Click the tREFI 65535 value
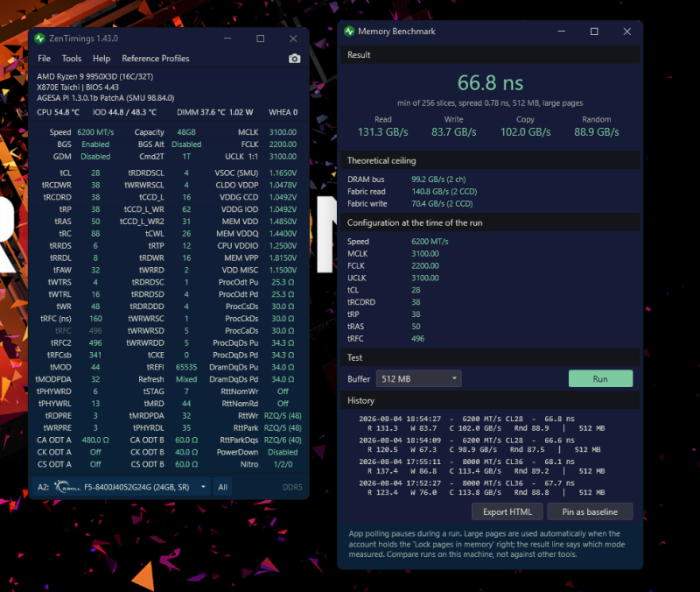Screen dimensions: 700x592 [186, 367]
